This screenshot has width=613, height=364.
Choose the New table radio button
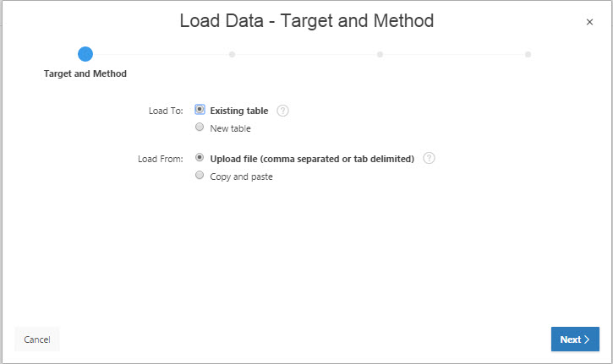(x=200, y=128)
